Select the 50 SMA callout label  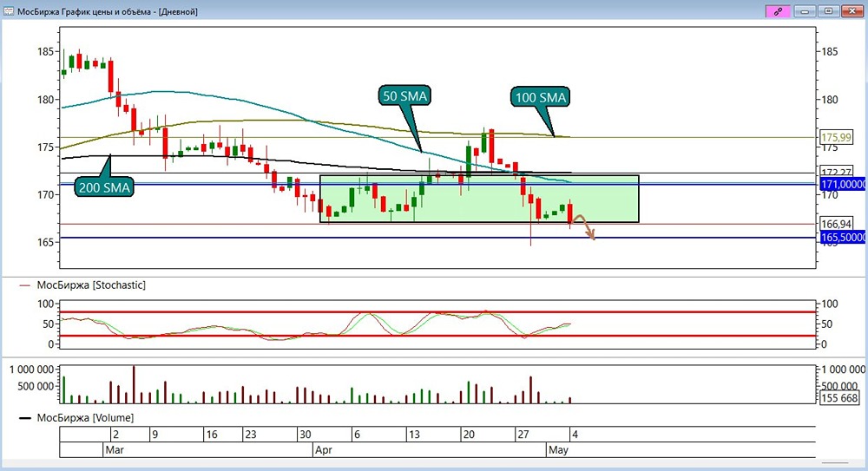(x=405, y=95)
